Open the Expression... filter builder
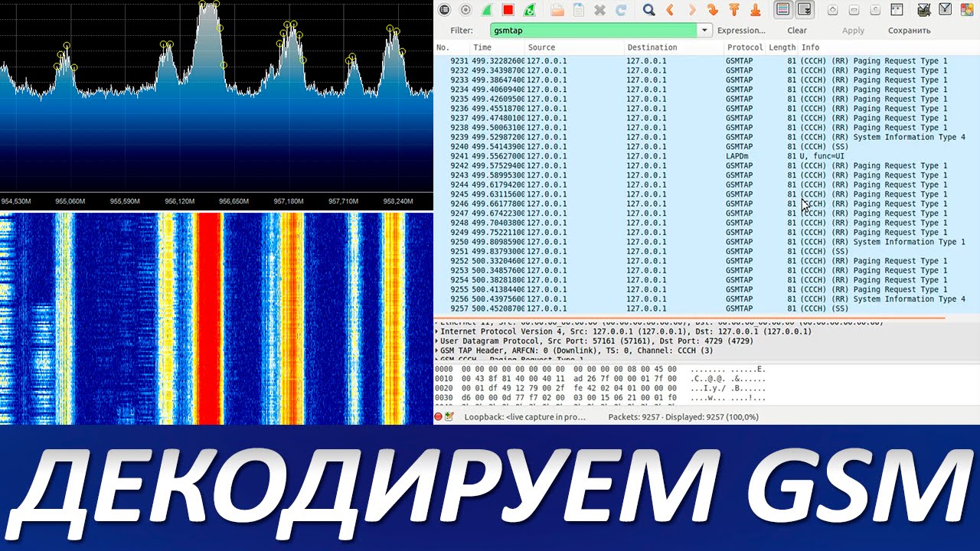The height and width of the screenshot is (551, 980). coord(741,31)
